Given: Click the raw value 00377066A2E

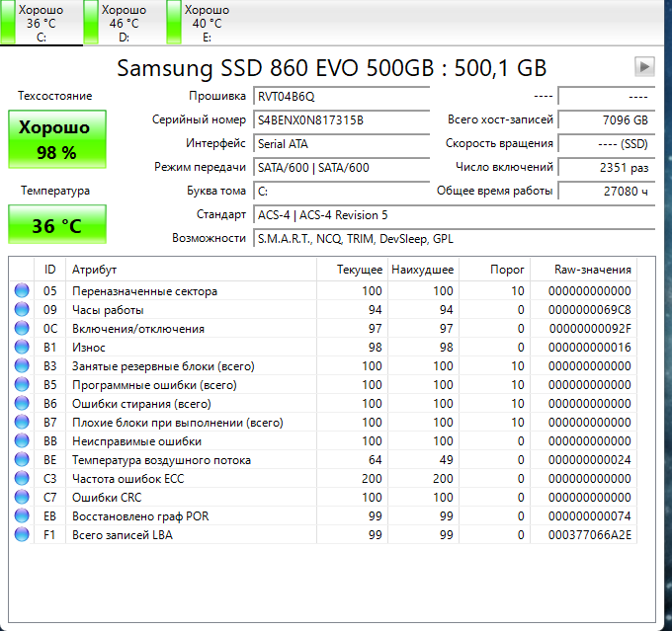Looking at the screenshot, I should (589, 535).
